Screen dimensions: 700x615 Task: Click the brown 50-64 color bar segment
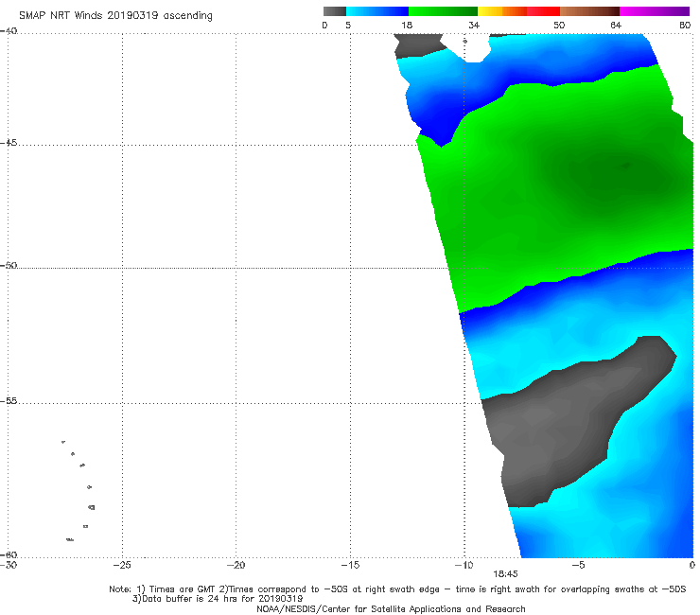[x=589, y=11]
